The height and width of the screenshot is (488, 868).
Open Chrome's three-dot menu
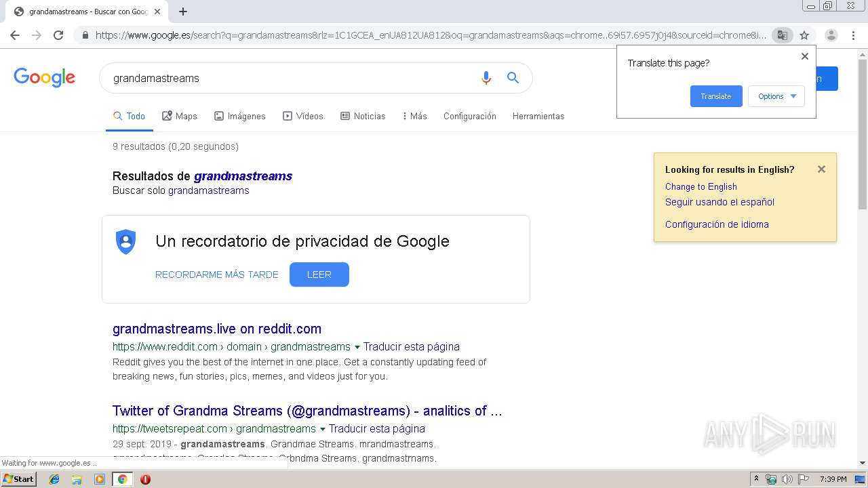pos(853,35)
